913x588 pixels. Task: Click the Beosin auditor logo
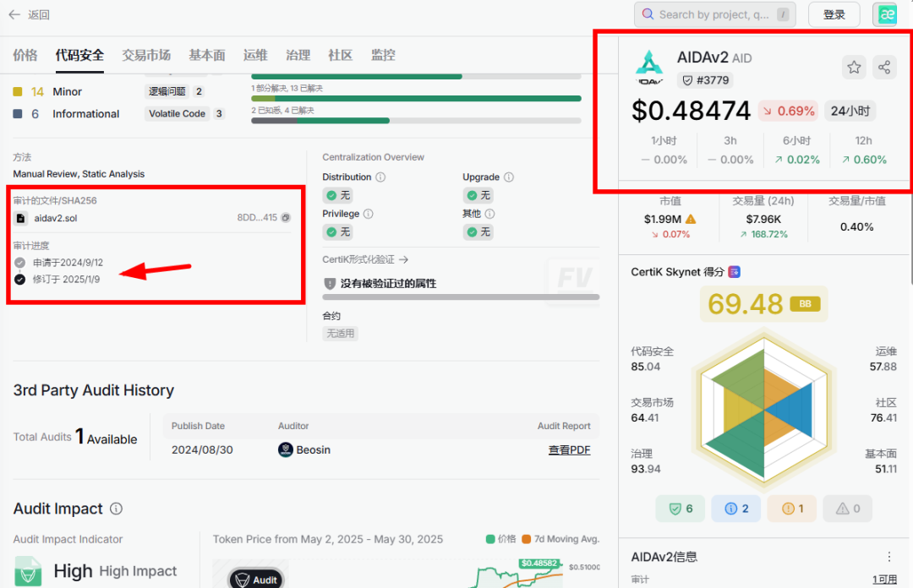point(282,449)
